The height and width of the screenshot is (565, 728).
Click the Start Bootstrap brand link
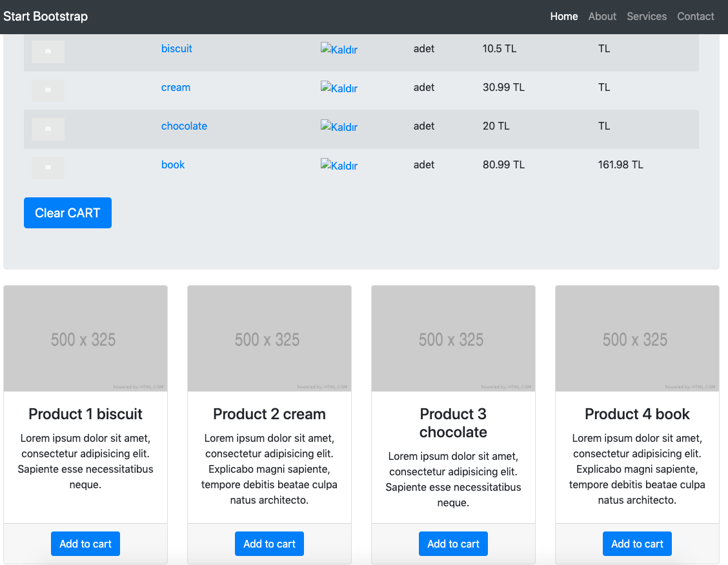(45, 17)
